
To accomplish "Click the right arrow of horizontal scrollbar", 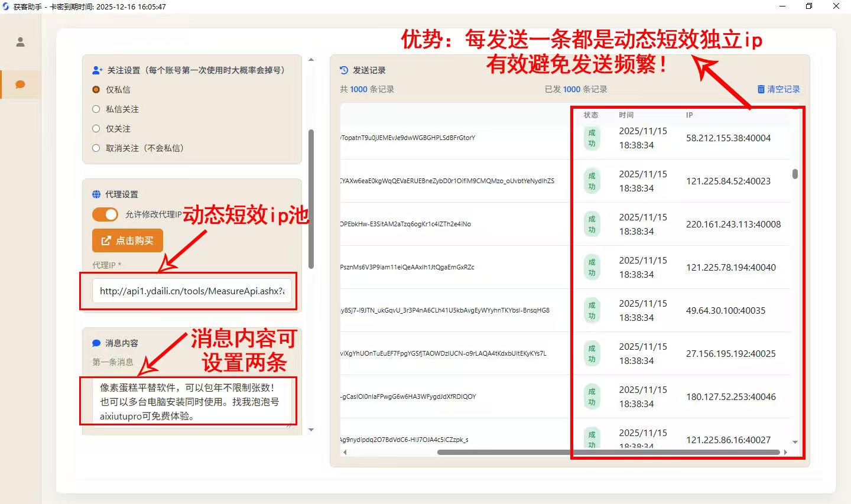I will click(785, 453).
